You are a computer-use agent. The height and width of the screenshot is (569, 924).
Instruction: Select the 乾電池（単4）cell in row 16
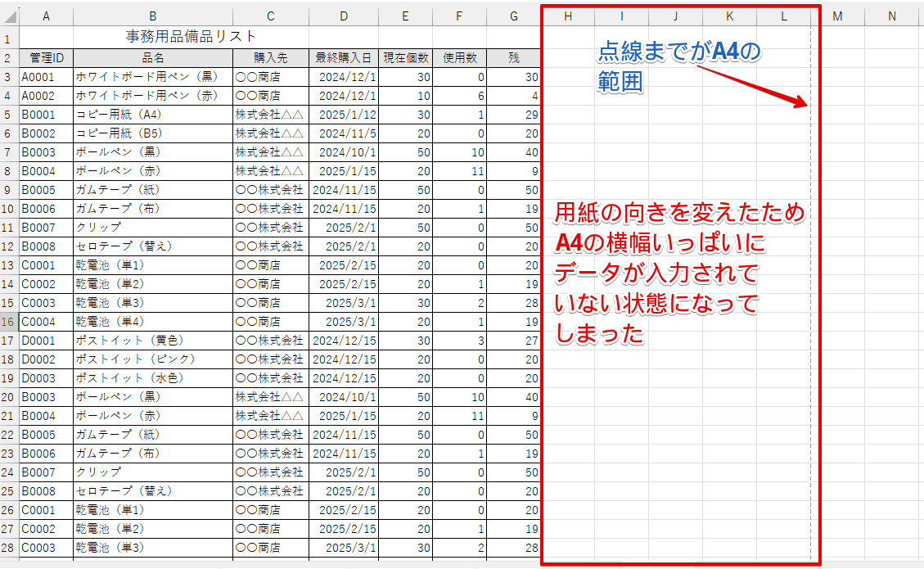point(152,322)
